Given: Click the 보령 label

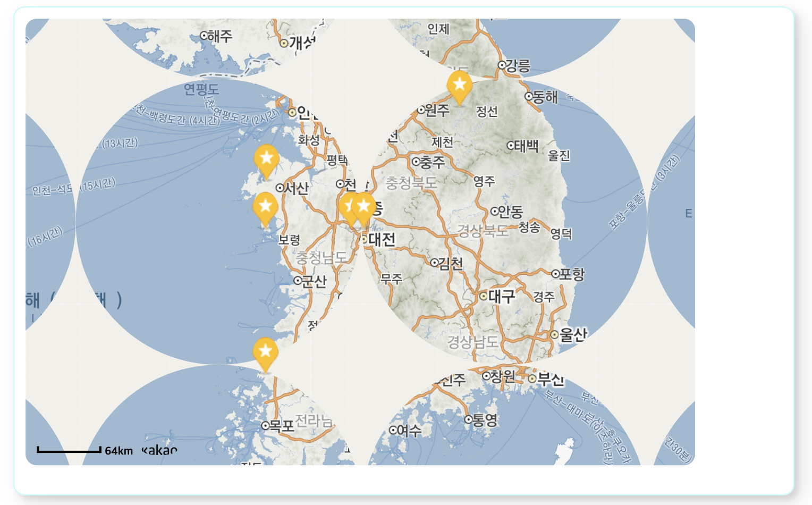Looking at the screenshot, I should coord(289,240).
